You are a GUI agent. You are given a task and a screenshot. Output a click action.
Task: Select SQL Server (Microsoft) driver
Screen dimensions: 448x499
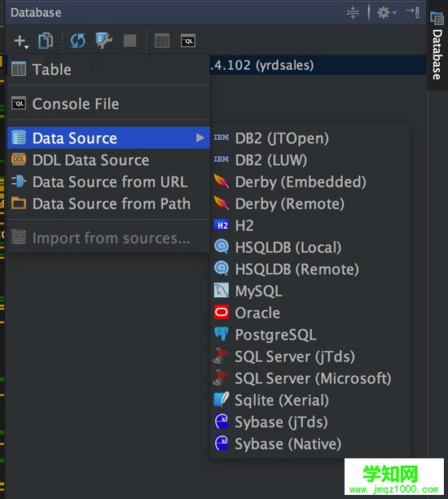pyautogui.click(x=310, y=379)
